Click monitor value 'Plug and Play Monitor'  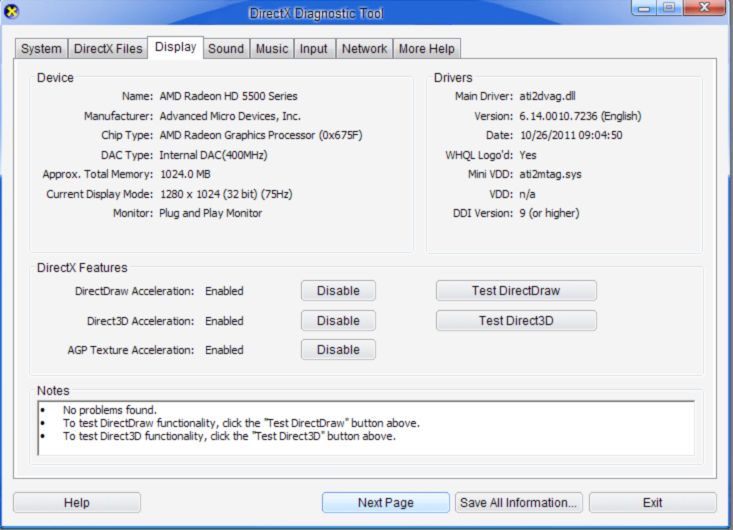tap(210, 213)
